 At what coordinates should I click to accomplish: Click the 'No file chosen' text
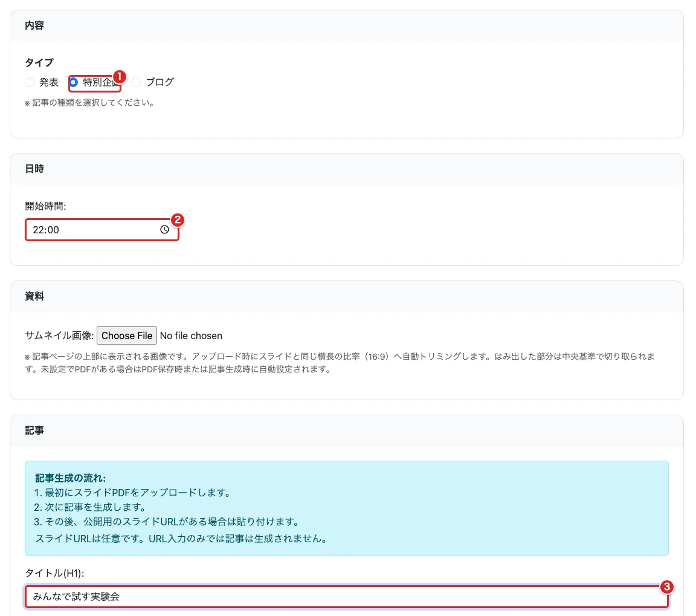click(x=191, y=336)
